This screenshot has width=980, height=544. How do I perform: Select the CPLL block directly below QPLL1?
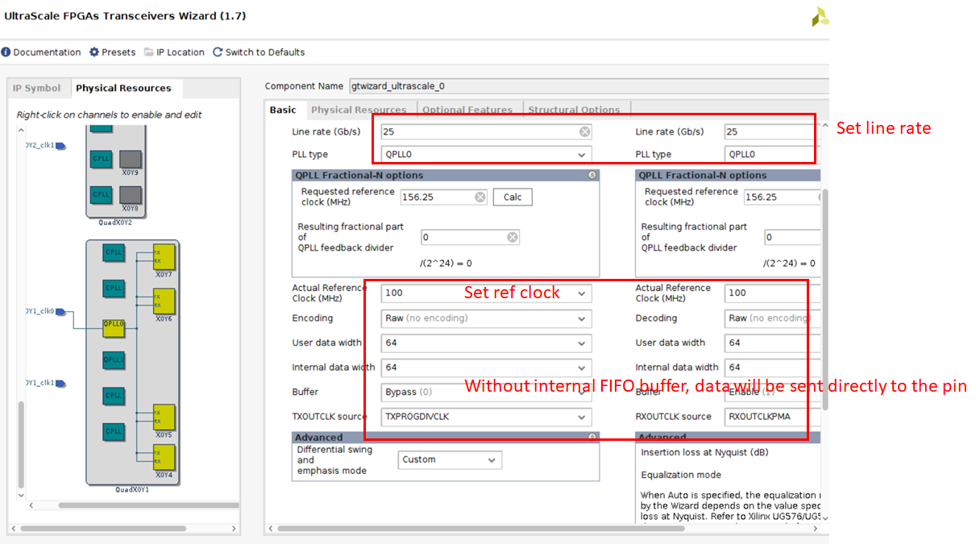[x=114, y=396]
